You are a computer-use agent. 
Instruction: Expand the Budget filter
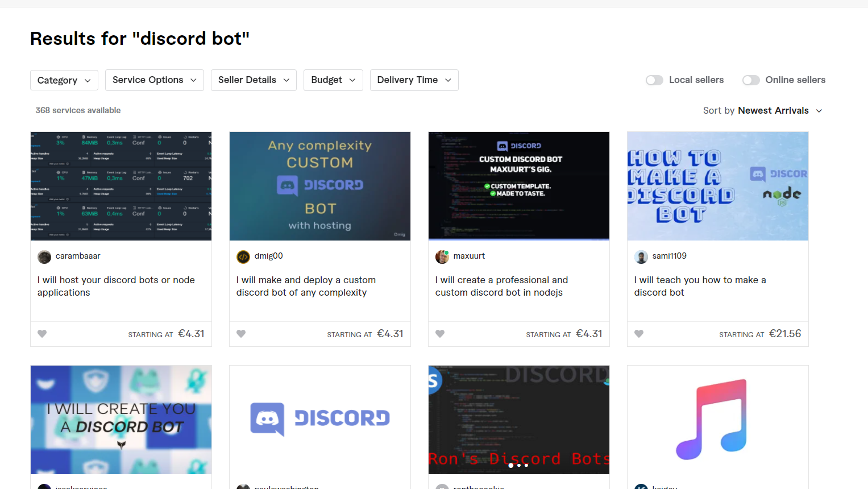tap(333, 80)
